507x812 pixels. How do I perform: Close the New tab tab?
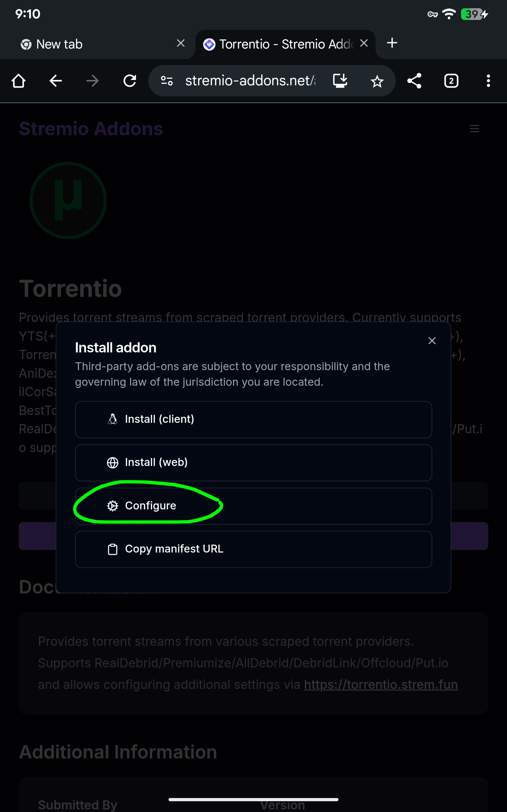(181, 43)
